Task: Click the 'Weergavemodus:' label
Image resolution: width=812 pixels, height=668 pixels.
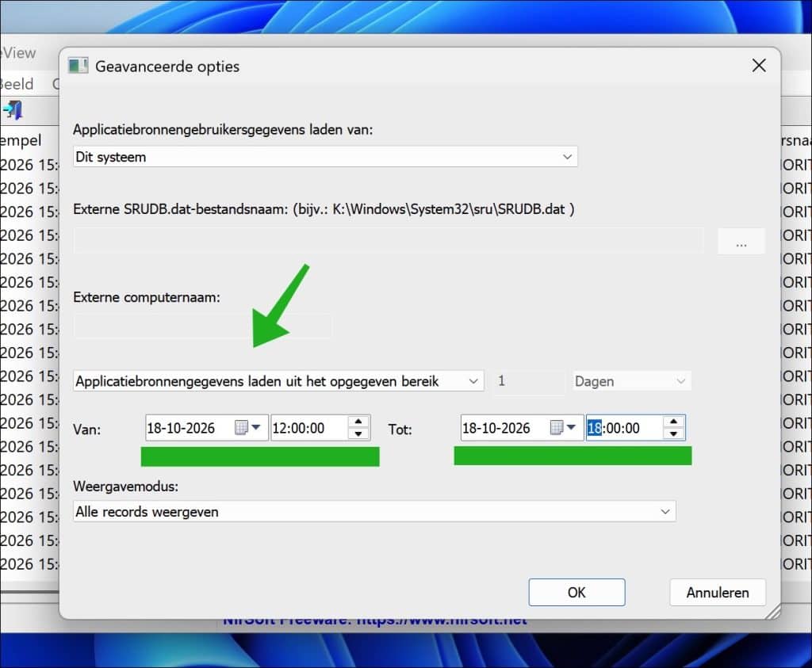Action: click(125, 487)
